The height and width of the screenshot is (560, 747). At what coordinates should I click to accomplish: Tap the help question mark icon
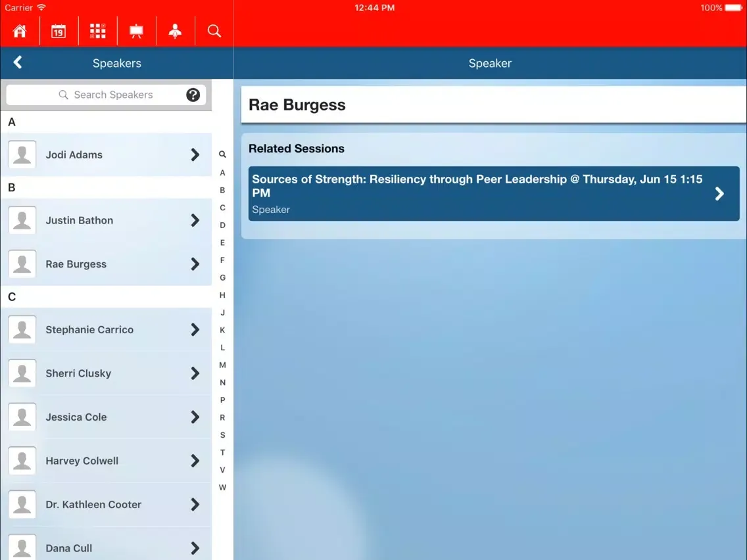193,95
